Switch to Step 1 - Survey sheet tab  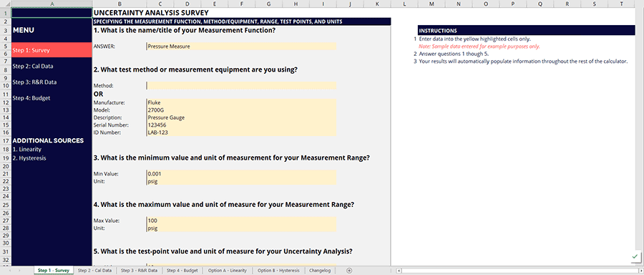tap(54, 271)
